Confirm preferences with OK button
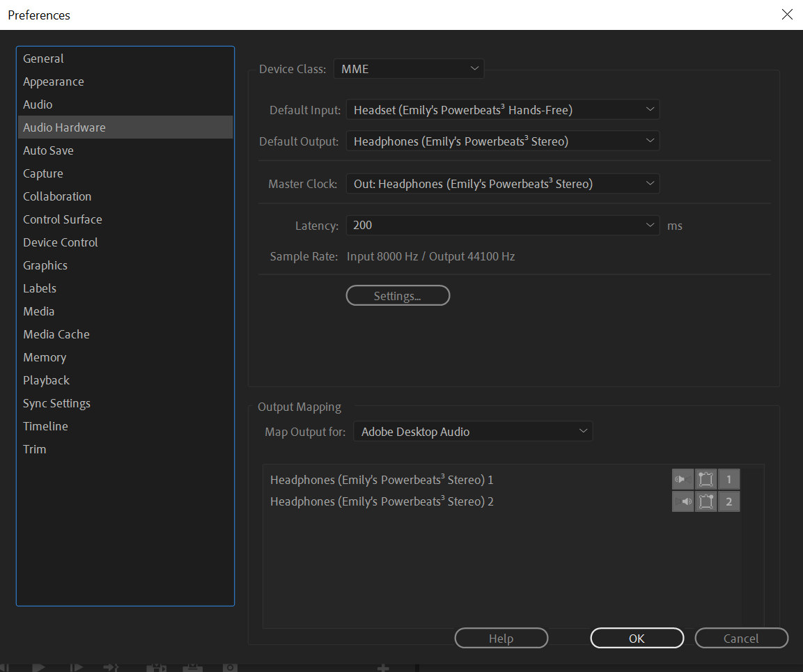The width and height of the screenshot is (803, 672). [637, 638]
